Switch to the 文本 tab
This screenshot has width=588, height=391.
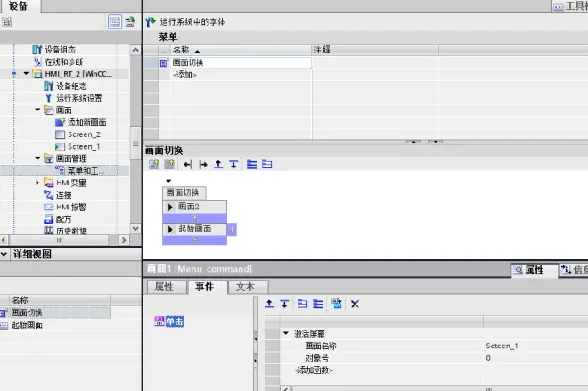[x=246, y=287]
